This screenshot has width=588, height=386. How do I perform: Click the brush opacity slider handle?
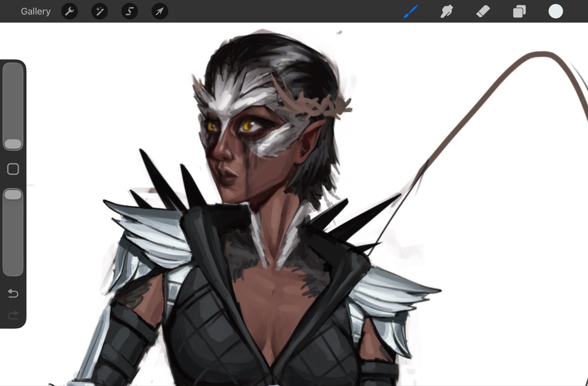coord(13,195)
